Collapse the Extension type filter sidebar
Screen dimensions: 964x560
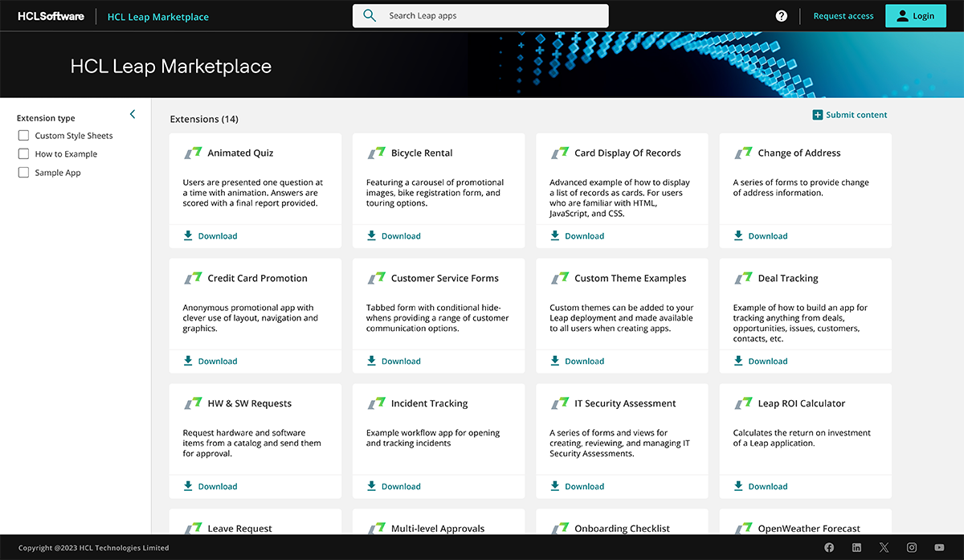click(x=133, y=115)
